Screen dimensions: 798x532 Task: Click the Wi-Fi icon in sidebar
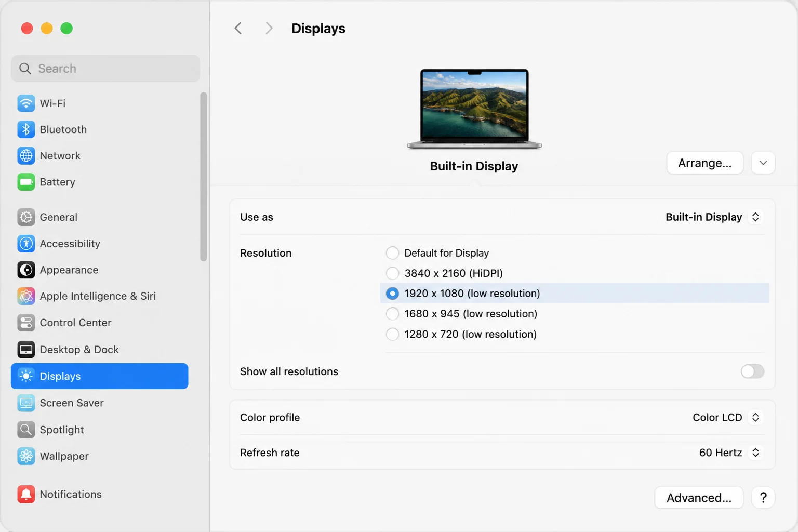click(26, 103)
